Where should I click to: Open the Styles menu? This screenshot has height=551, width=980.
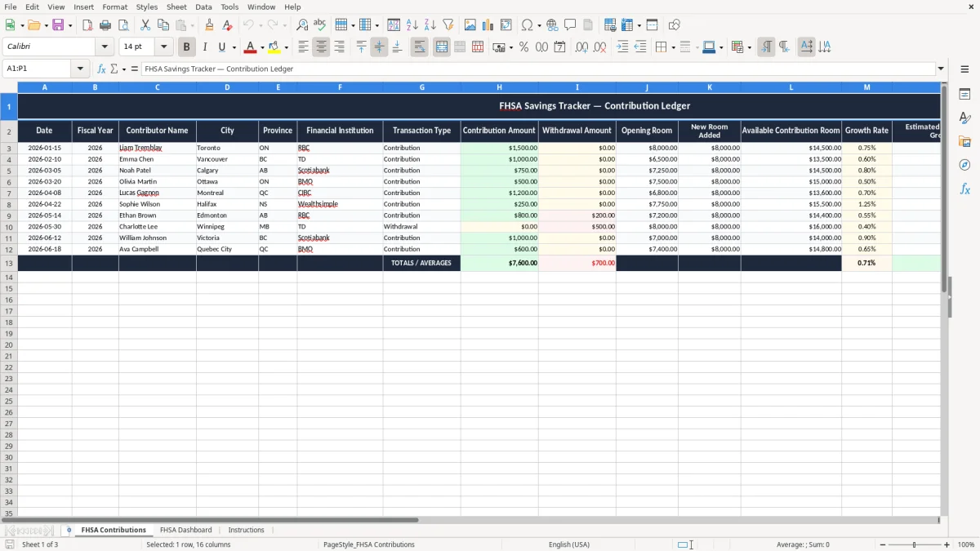click(x=147, y=7)
